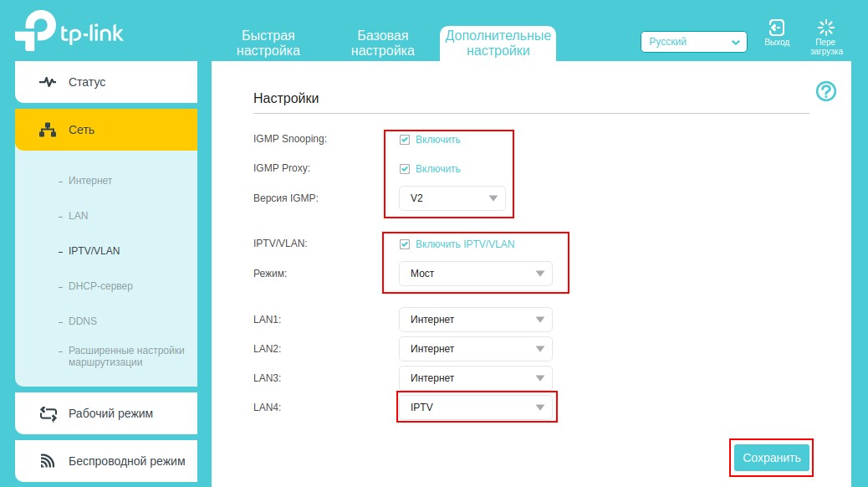Uncheck Включить IPTV/VLAN checkbox
The width and height of the screenshot is (868, 487).
click(405, 244)
